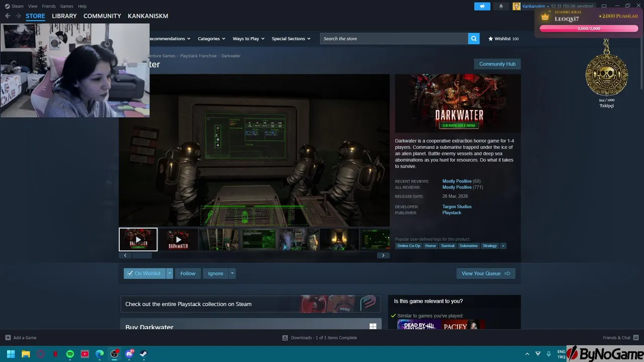Open the KANKANISKM profile tab
644x362 pixels.
coord(148,16)
